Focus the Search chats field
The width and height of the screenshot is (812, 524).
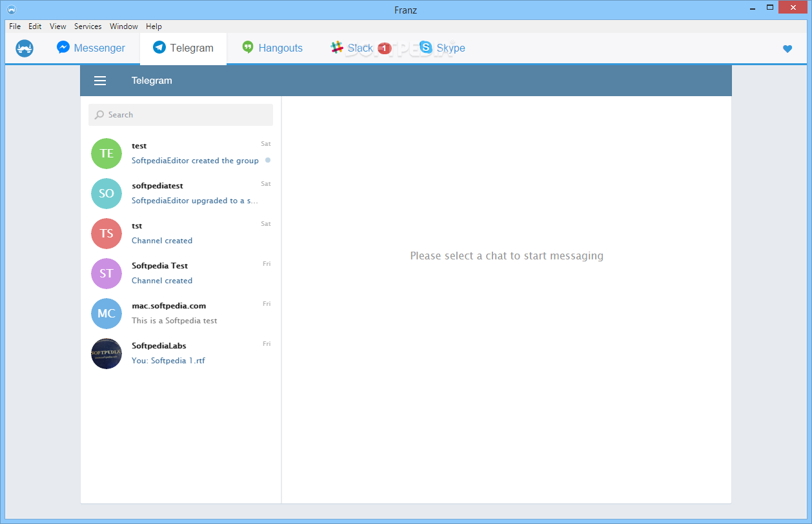pos(181,115)
